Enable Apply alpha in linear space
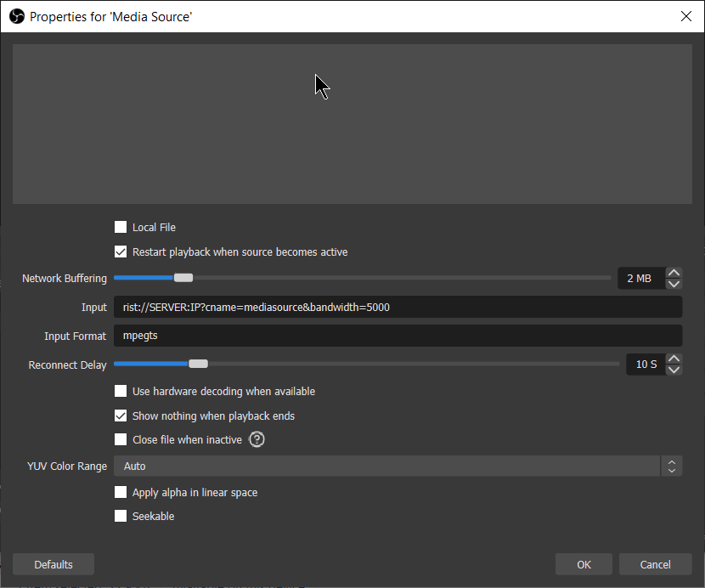705x588 pixels. 121,492
